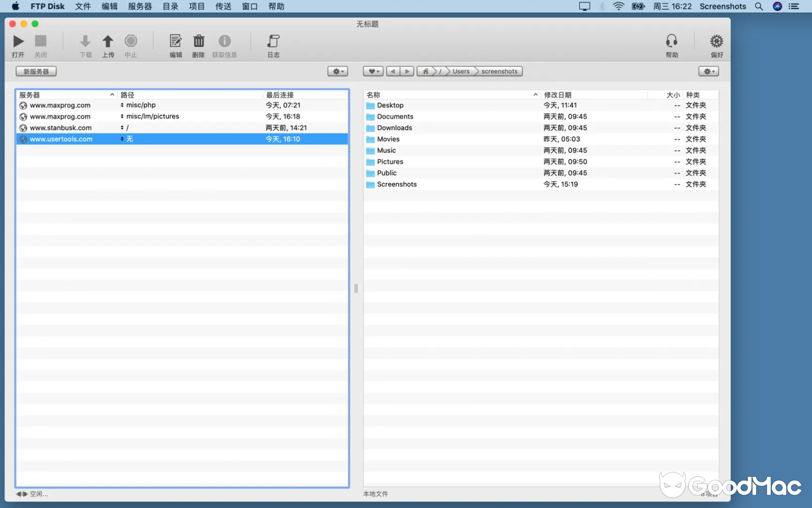Open the gear action menu above the server list
The width and height of the screenshot is (812, 508).
[x=337, y=71]
